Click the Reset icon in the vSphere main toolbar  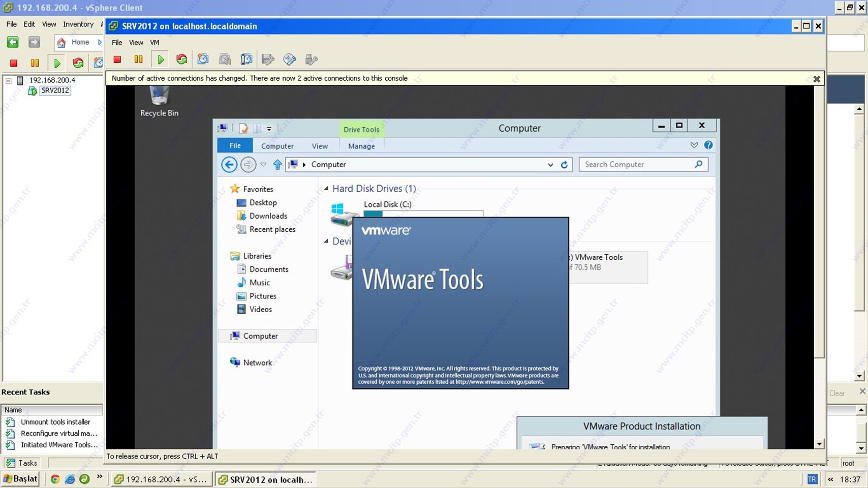(x=78, y=63)
